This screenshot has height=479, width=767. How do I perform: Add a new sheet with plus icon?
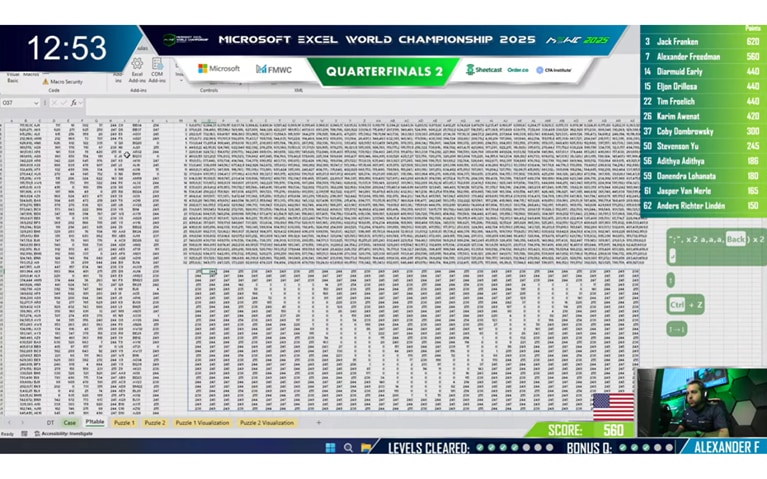[318, 422]
